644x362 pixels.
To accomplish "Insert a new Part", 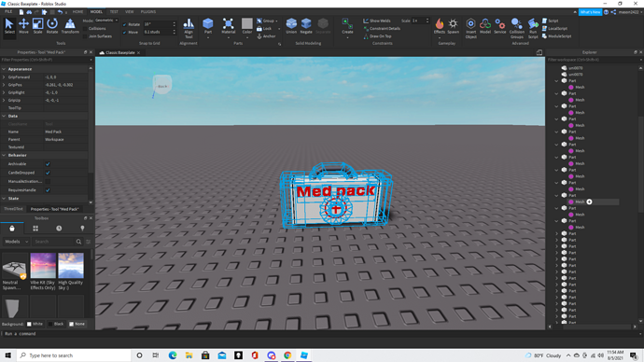I will [208, 26].
